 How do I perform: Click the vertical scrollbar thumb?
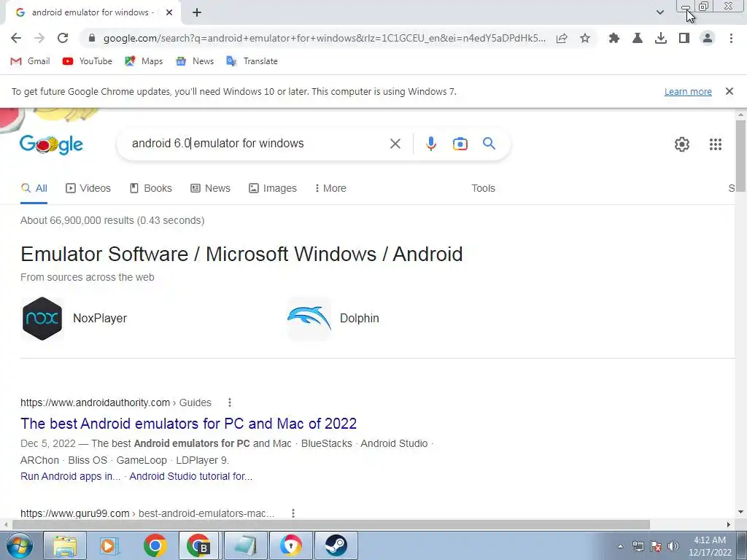click(x=741, y=156)
